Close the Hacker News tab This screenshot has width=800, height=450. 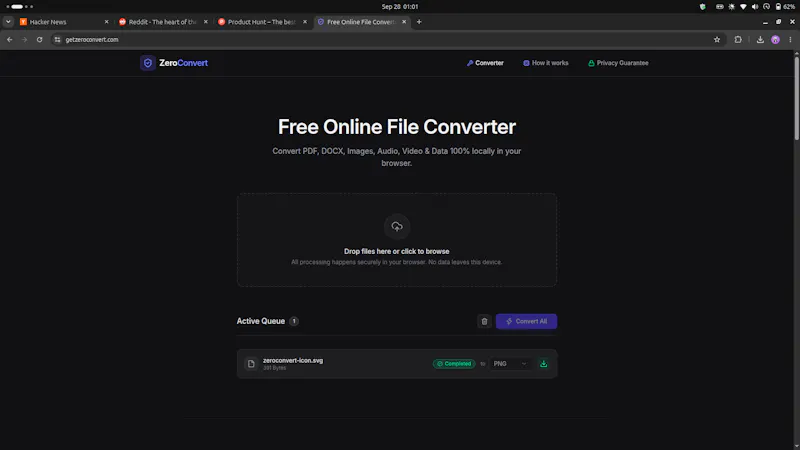coord(106,22)
